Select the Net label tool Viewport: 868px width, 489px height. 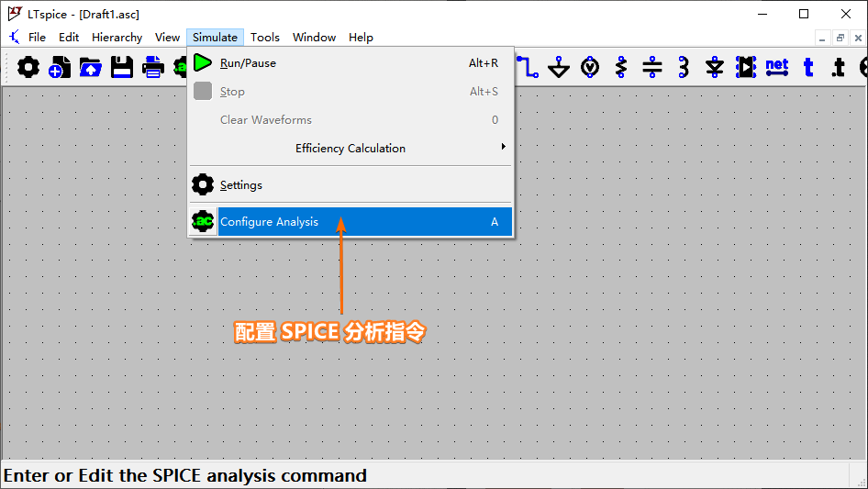coord(776,67)
